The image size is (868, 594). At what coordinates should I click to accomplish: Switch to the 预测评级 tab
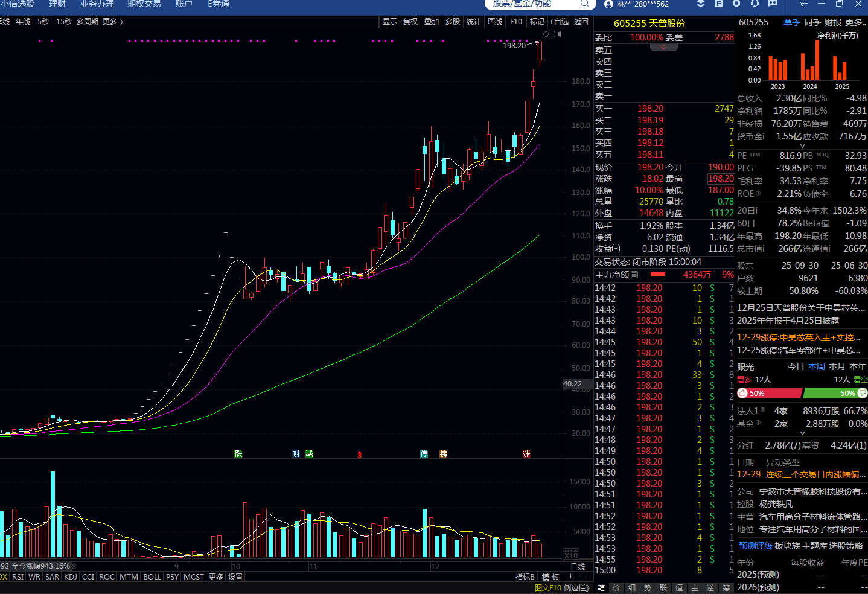tap(756, 545)
